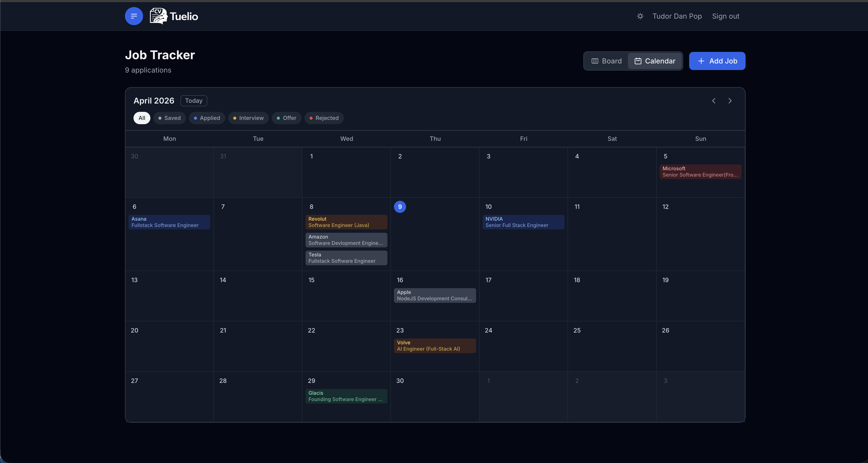Open the blue hamburger menu button
This screenshot has height=463, width=868.
tap(134, 16)
